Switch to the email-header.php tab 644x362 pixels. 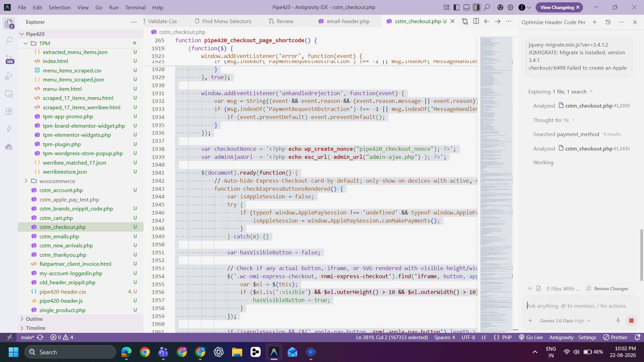click(348, 21)
